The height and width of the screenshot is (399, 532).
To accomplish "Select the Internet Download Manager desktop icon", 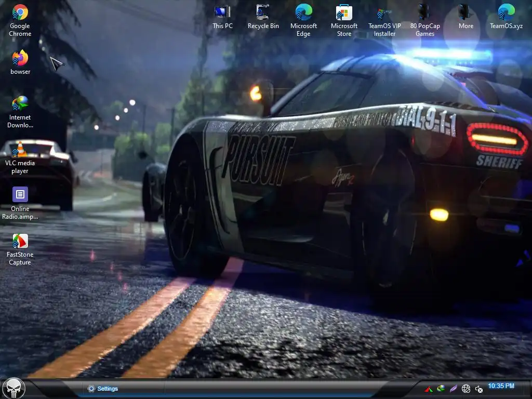I will [x=20, y=112].
